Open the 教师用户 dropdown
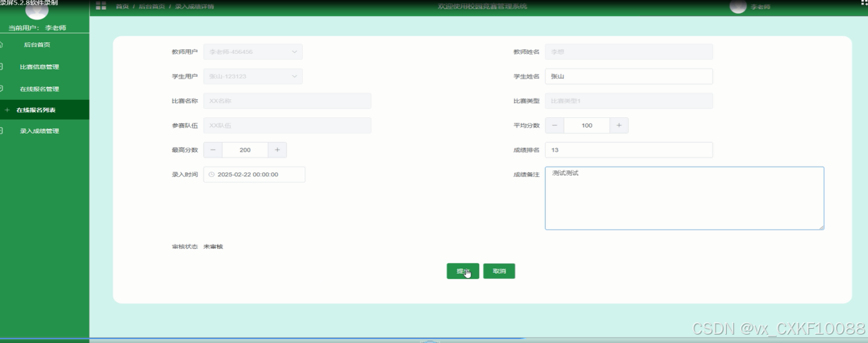Screen dimensions: 868x343 coord(253,52)
